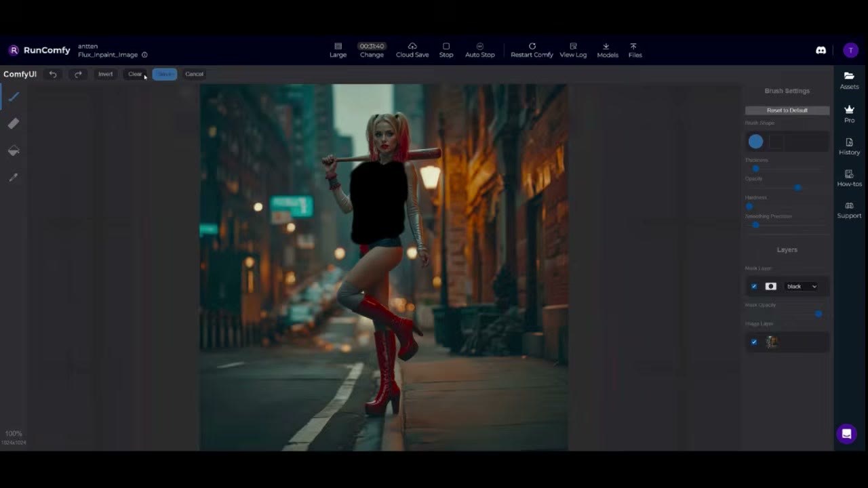The image size is (868, 488).
Task: Open the Assets panel
Action: coord(849,80)
